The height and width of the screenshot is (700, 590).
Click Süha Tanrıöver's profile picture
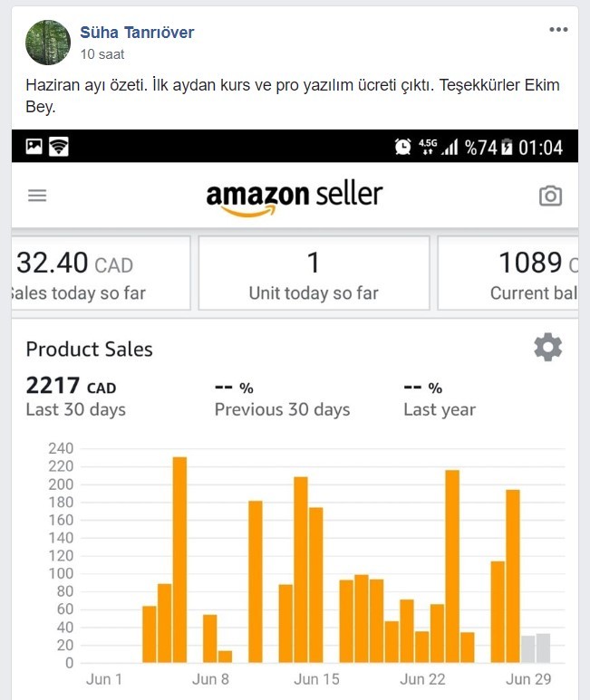click(x=48, y=43)
